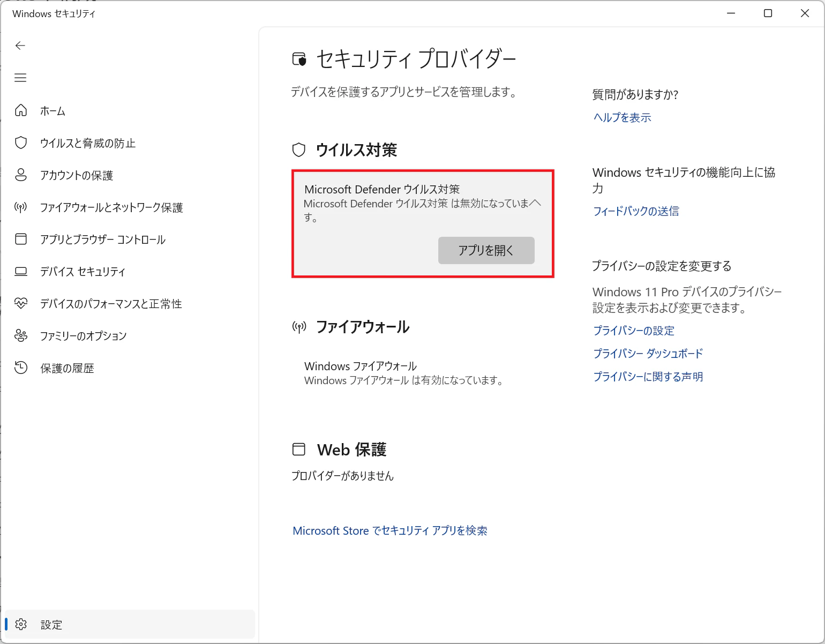
Task: Click the virus protection shield icon in sidebar
Action: tap(21, 143)
